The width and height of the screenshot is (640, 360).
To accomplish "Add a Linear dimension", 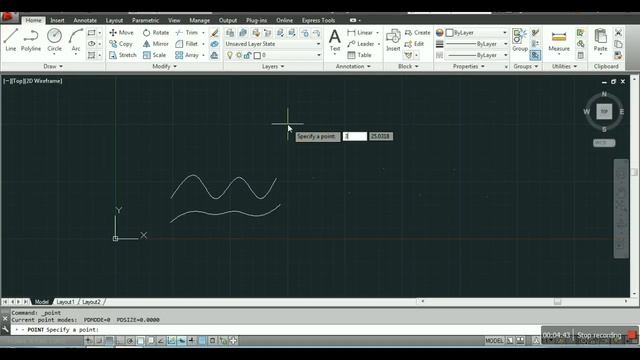I will tap(360, 33).
